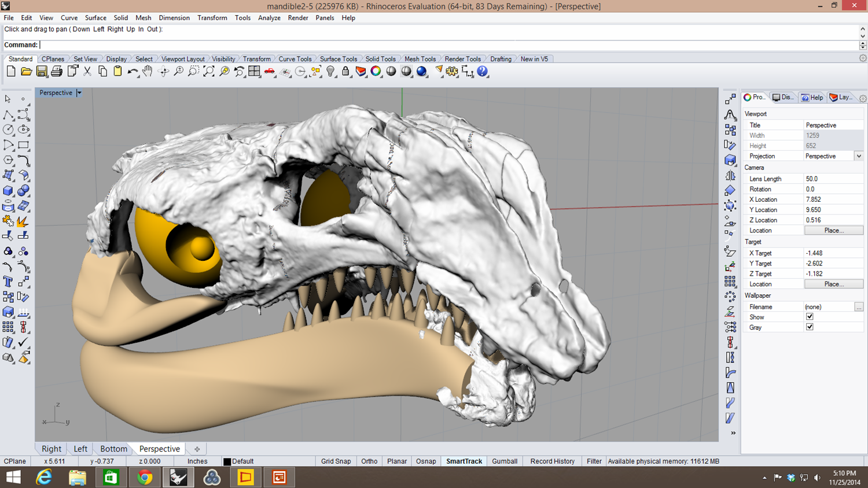The height and width of the screenshot is (488, 868).
Task: Open the Projection dropdown
Action: [859, 156]
